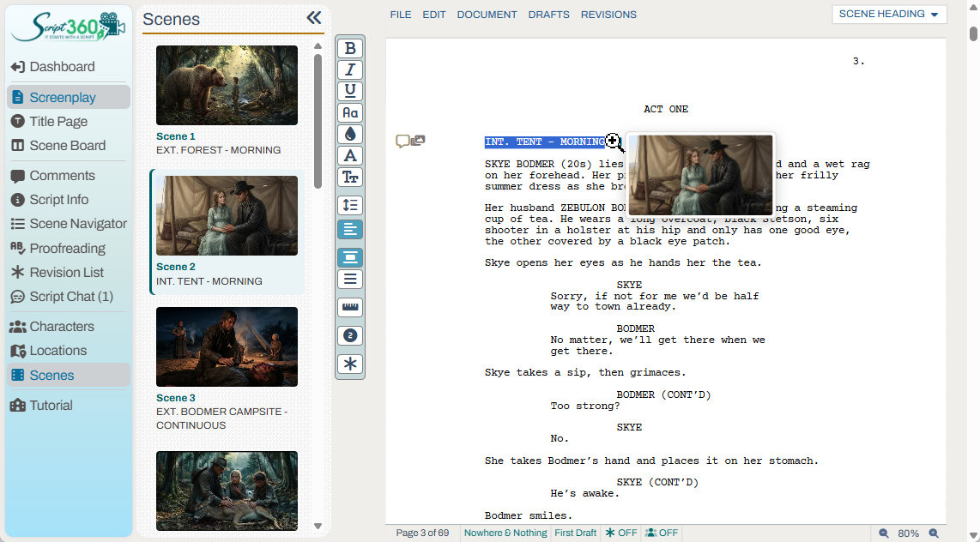Viewport: 980px width, 542px height.
Task: Open the text size Tt tool
Action: pyautogui.click(x=350, y=178)
